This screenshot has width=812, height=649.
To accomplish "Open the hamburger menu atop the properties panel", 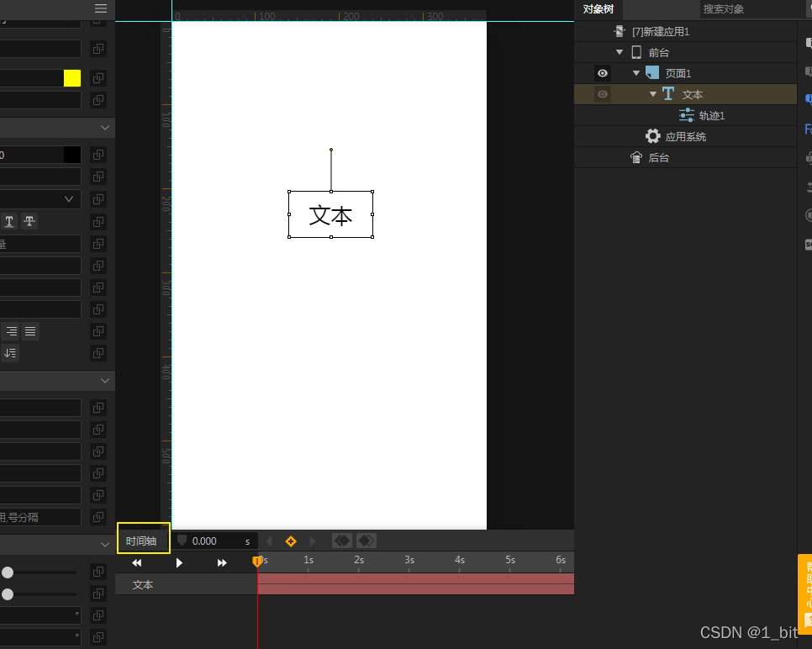I will click(x=101, y=8).
